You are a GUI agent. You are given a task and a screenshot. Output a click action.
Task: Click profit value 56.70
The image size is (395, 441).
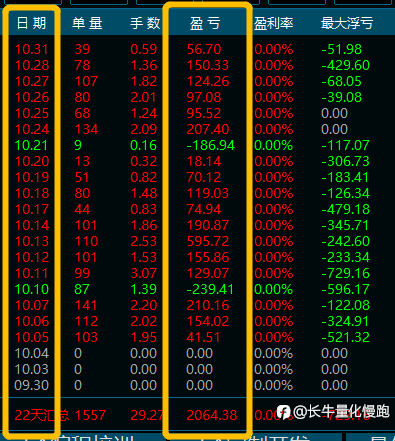point(204,49)
